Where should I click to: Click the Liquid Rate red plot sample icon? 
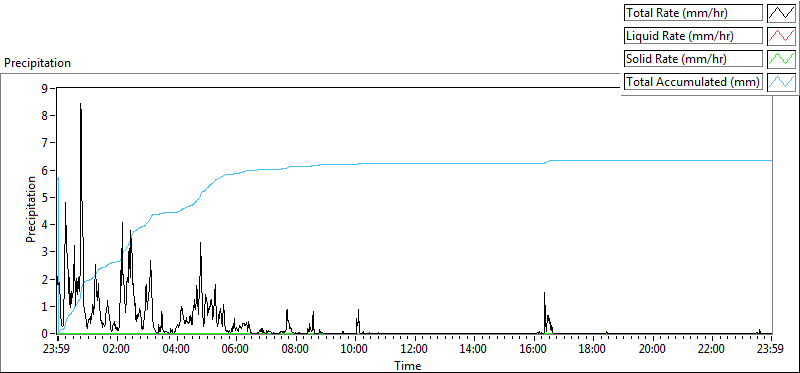coord(781,36)
